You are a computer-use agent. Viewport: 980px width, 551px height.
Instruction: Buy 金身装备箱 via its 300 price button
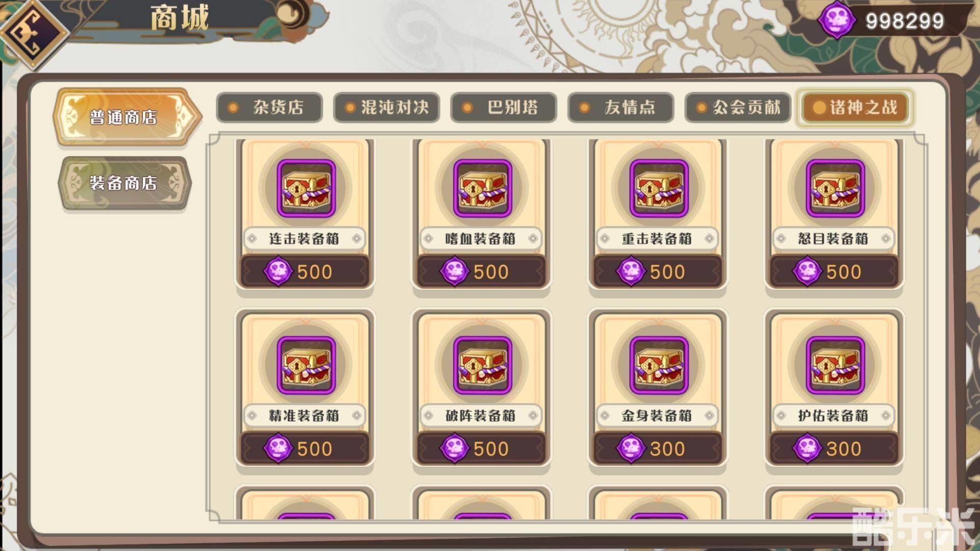click(658, 448)
